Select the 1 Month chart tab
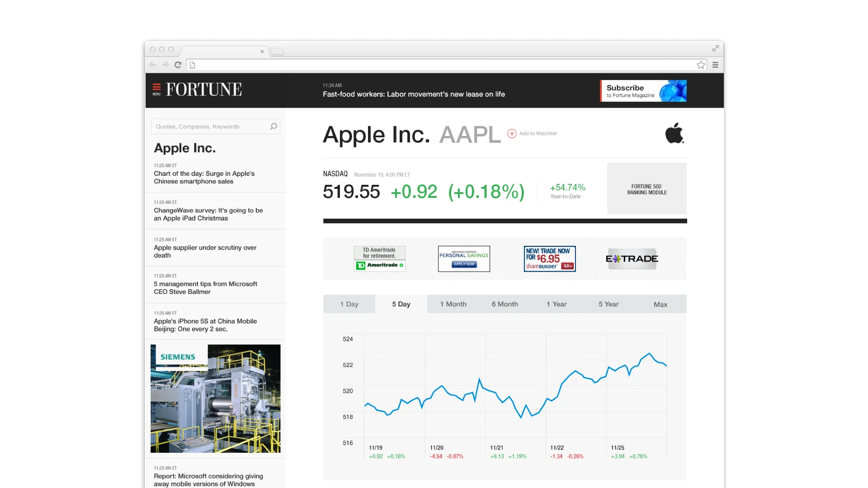 [453, 304]
